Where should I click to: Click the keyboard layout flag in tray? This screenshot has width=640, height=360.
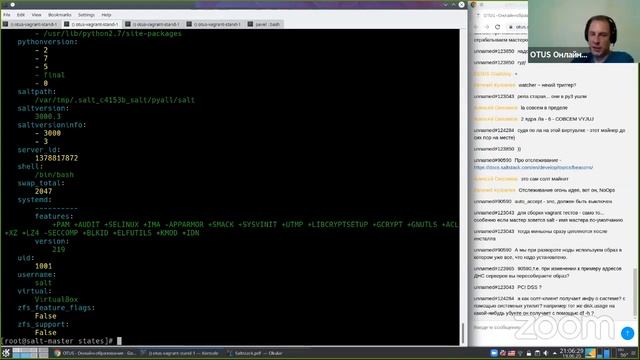(x=511, y=353)
